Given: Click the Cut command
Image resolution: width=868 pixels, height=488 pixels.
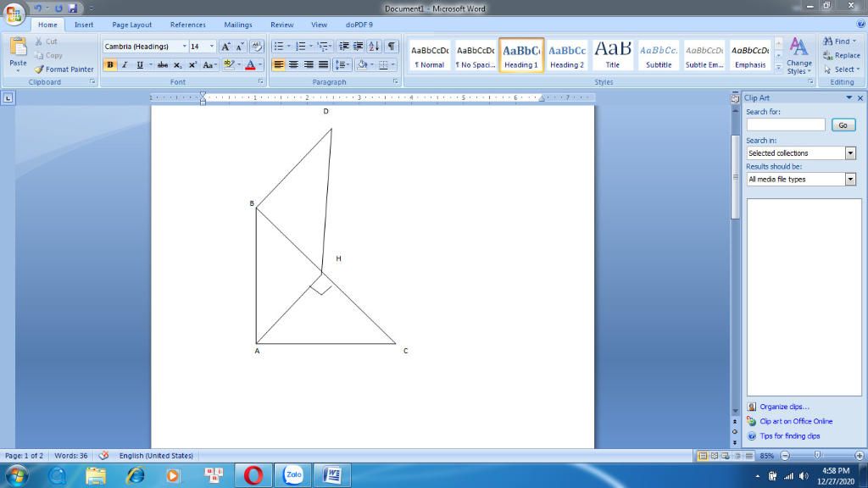Looking at the screenshot, I should 46,42.
